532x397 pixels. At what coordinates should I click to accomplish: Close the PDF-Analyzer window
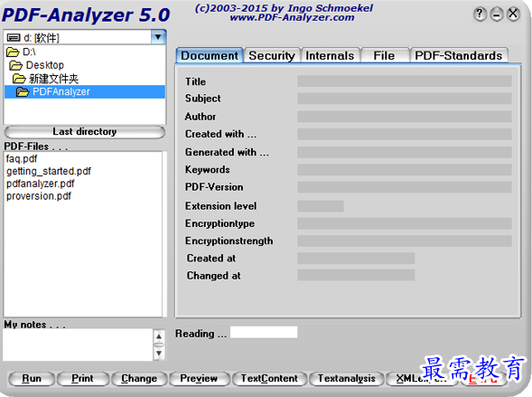513,14
